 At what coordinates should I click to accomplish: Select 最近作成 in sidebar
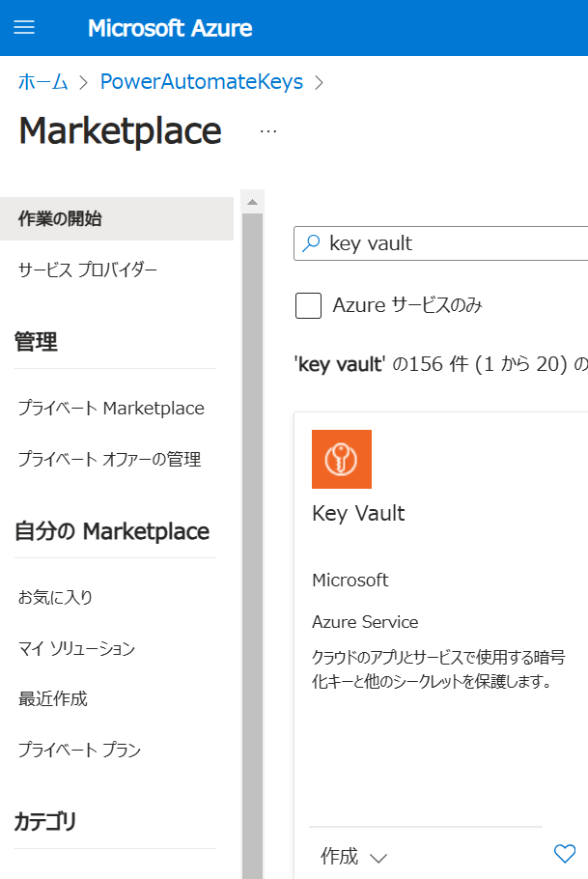click(117, 699)
